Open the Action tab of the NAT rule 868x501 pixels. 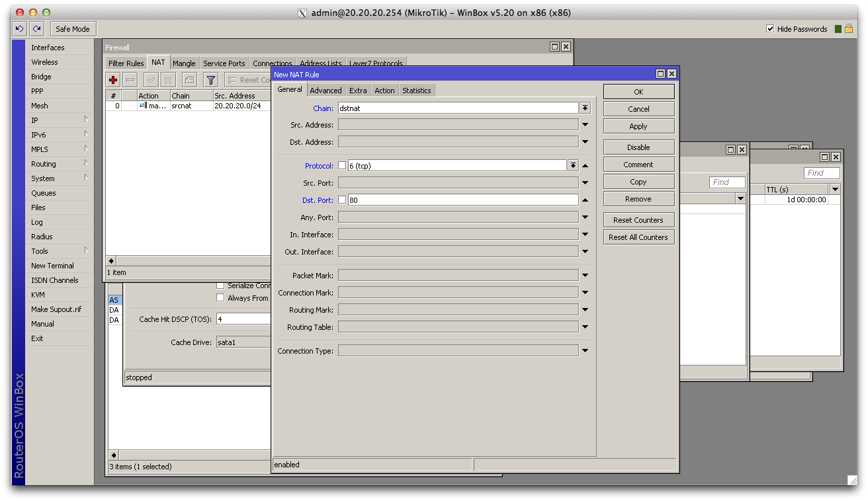click(384, 91)
